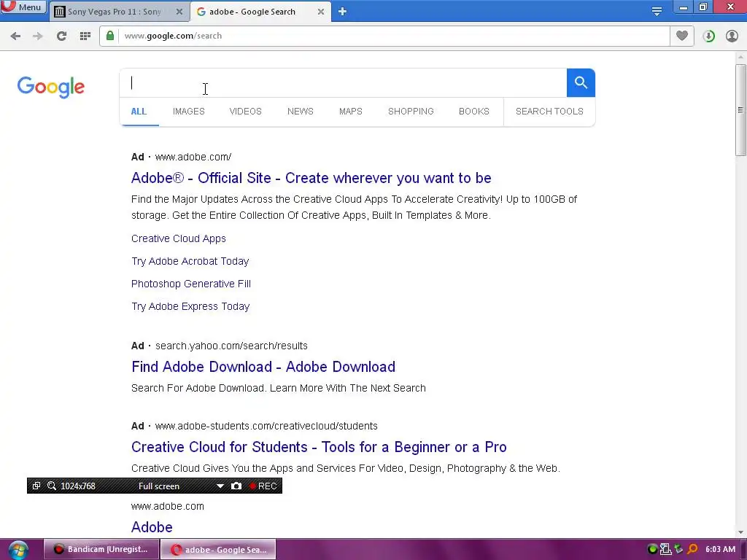This screenshot has width=747, height=560.
Task: Click the orange magnifier tray icon
Action: (x=692, y=549)
